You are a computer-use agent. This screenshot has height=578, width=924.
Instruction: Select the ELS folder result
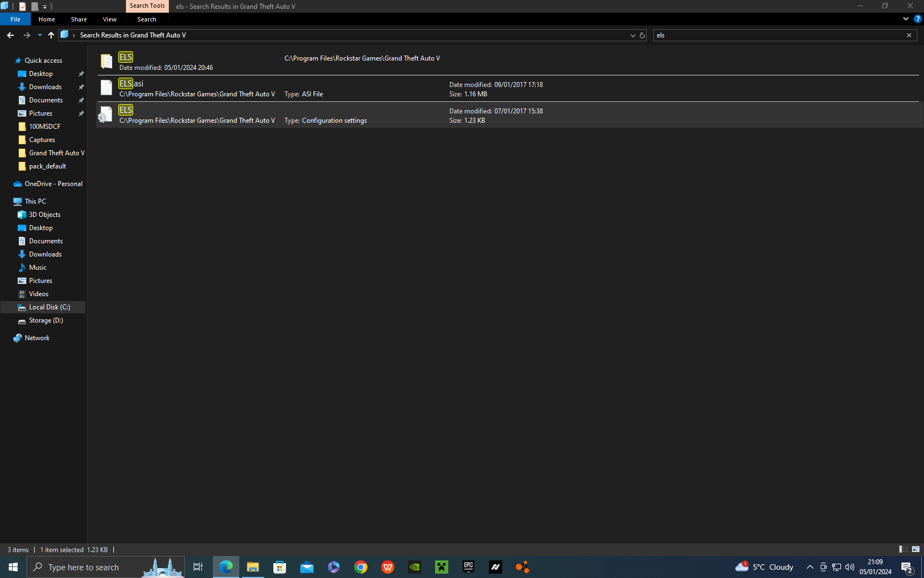(508, 62)
